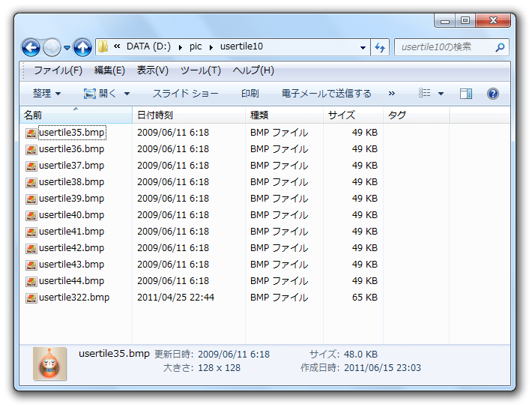The width and height of the screenshot is (532, 407).
Task: Click 大きさ value 128 x 128
Action: (x=220, y=368)
